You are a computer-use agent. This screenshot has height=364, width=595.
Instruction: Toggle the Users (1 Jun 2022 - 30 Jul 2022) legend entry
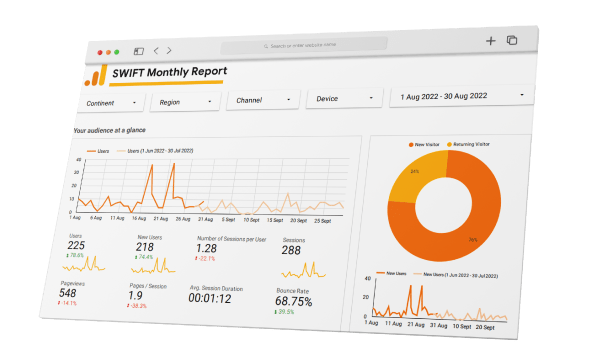(x=155, y=151)
